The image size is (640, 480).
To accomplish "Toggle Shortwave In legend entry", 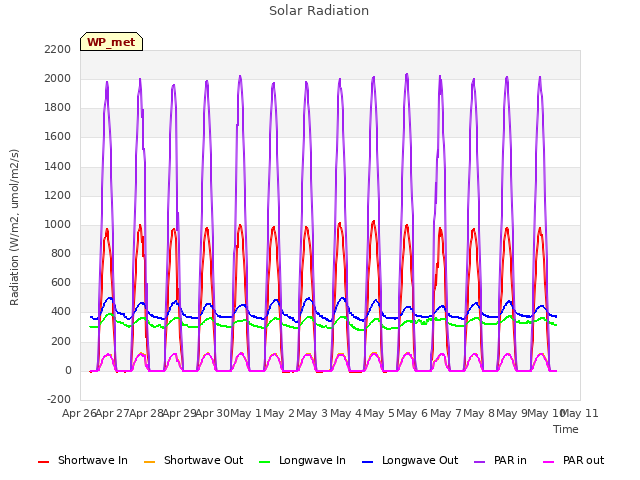I will click(83, 460).
